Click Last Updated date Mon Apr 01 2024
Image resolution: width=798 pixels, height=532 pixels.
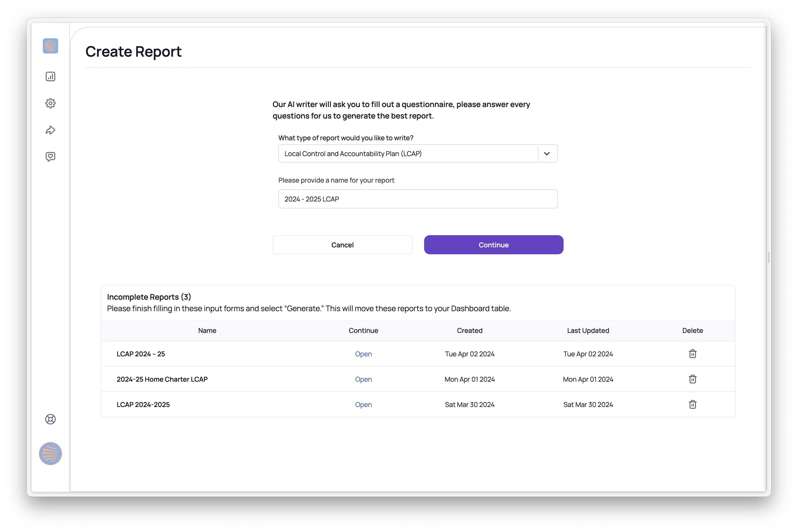[588, 379]
